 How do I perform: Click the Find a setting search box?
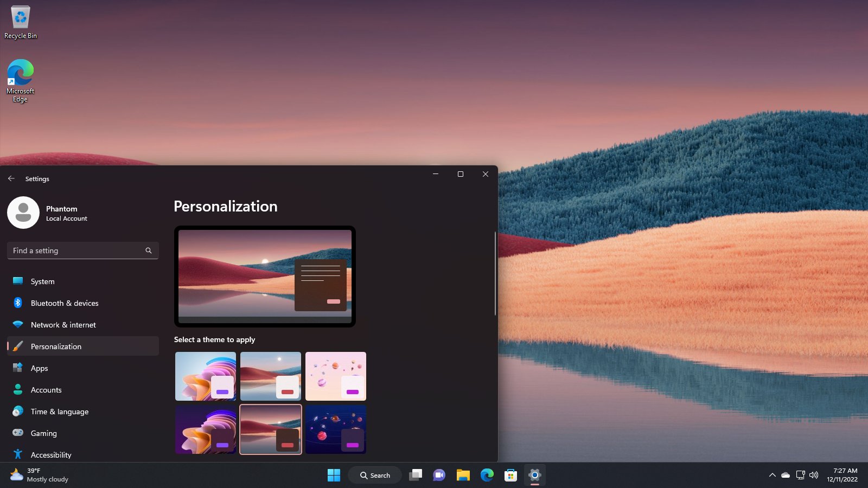coord(76,251)
